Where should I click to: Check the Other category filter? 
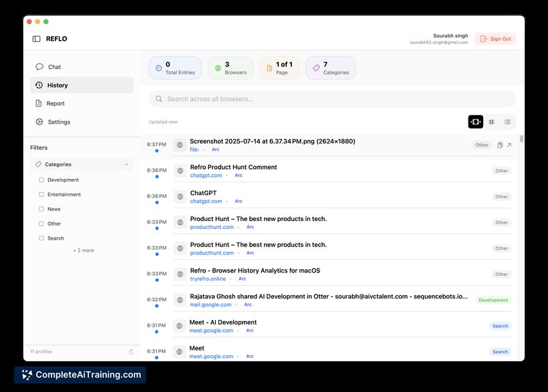(41, 224)
